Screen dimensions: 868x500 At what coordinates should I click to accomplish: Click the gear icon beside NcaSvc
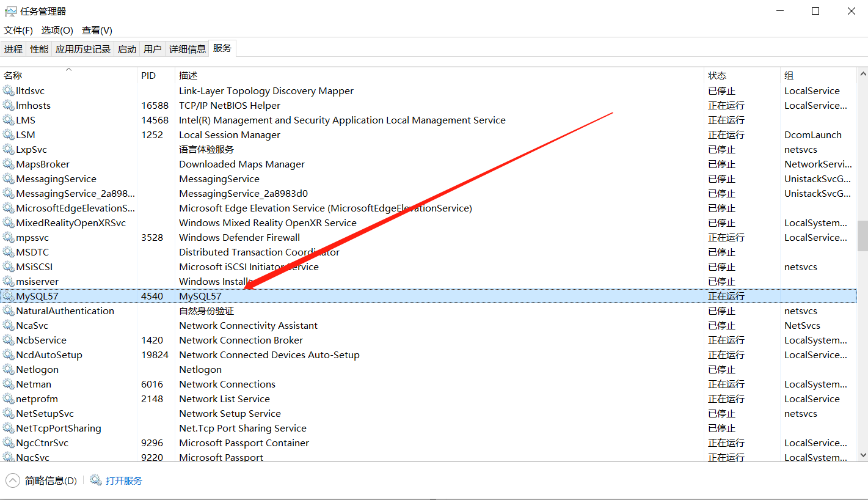8,325
